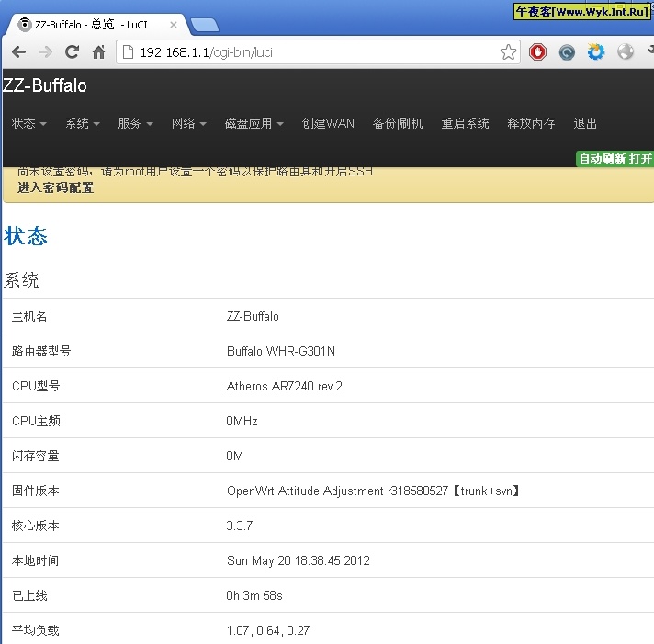Open the 创建WAN menu item

click(x=328, y=123)
